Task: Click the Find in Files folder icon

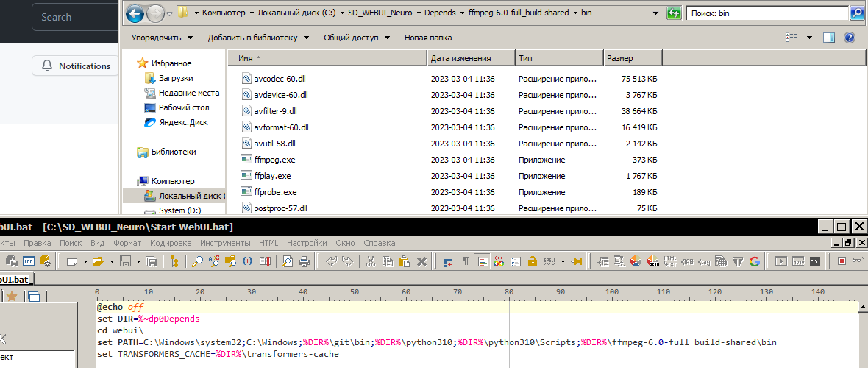Action: pyautogui.click(x=230, y=261)
